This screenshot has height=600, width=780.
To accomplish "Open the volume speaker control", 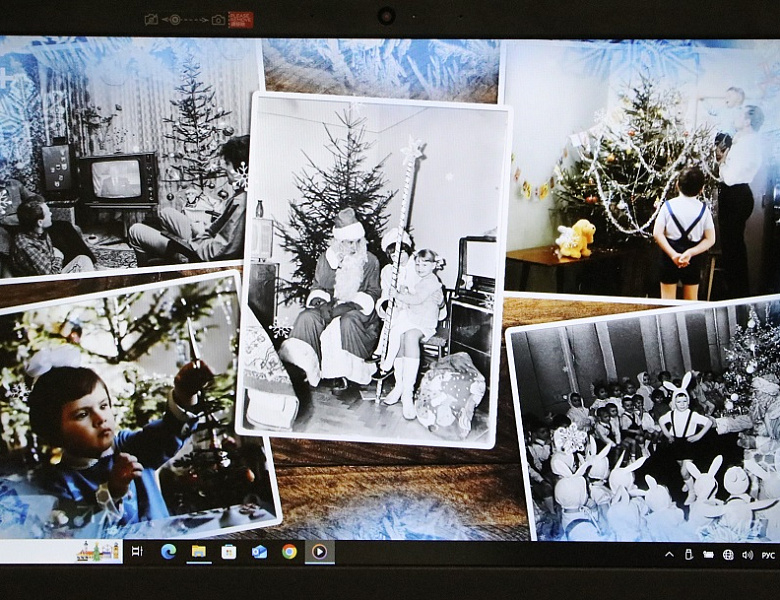I will tap(747, 554).
